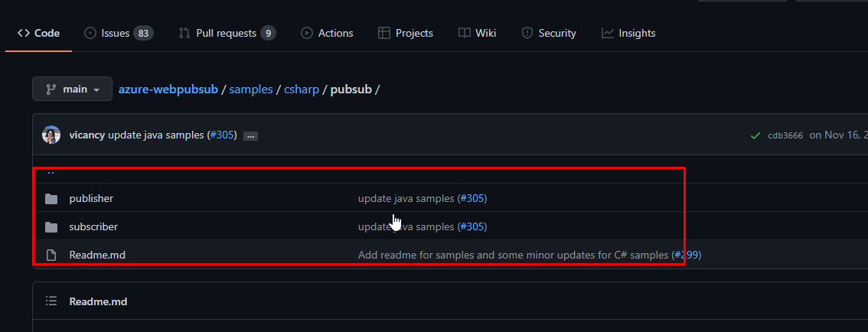Click the publisher folder icon

[x=51, y=199]
